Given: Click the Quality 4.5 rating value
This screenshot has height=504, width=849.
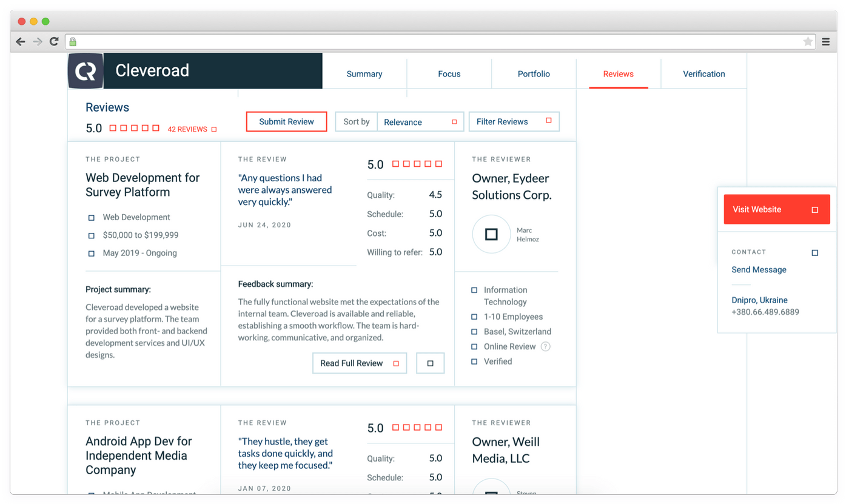Looking at the screenshot, I should click(435, 195).
